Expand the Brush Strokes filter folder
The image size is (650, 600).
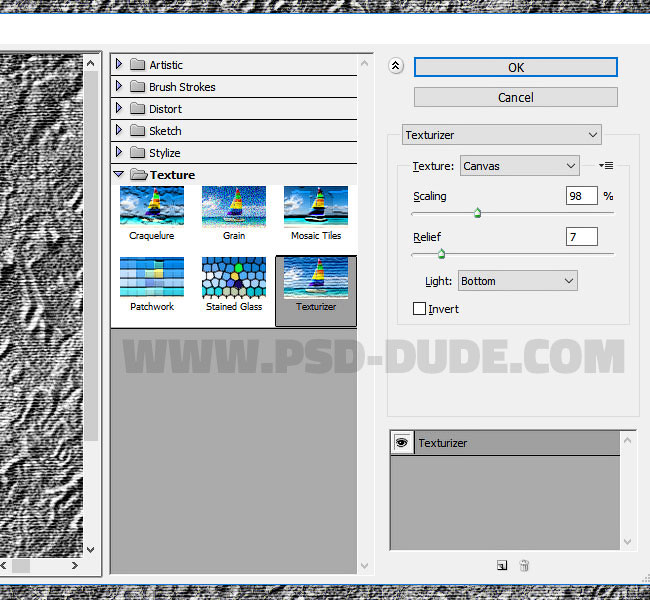pyautogui.click(x=119, y=86)
